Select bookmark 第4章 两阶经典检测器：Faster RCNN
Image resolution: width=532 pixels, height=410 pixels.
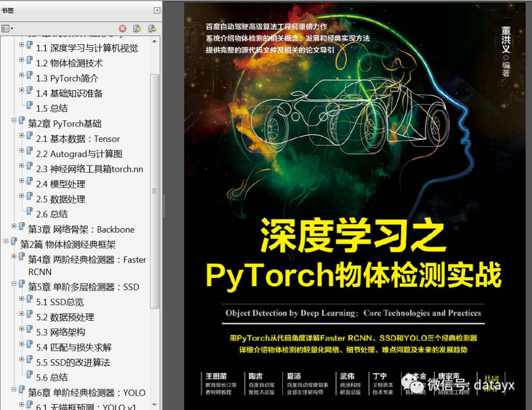[x=87, y=266]
